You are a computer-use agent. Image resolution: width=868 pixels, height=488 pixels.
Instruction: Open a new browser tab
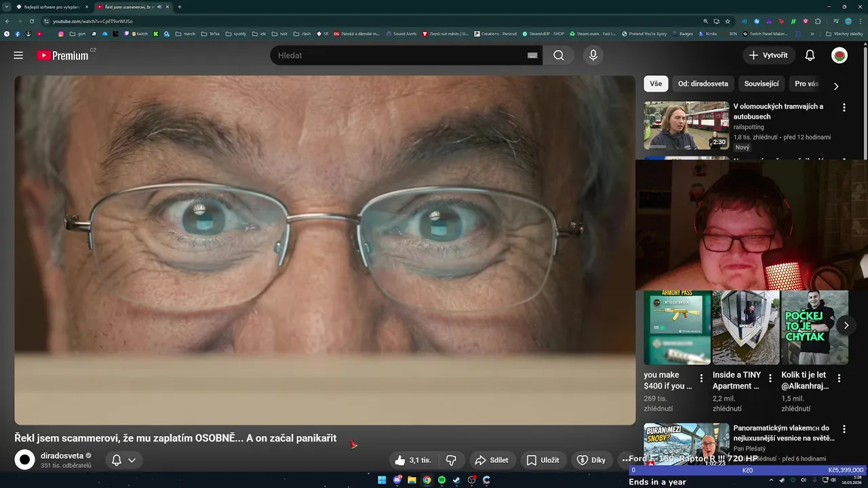coord(179,7)
